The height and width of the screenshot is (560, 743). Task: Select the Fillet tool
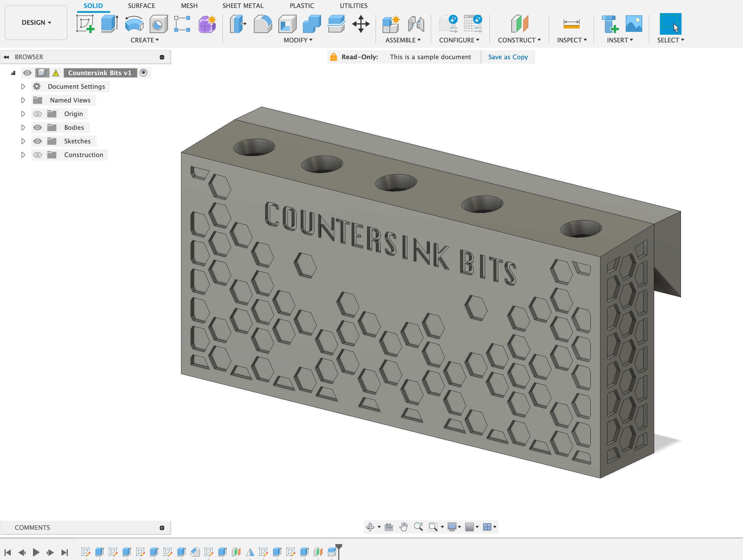coord(263,24)
